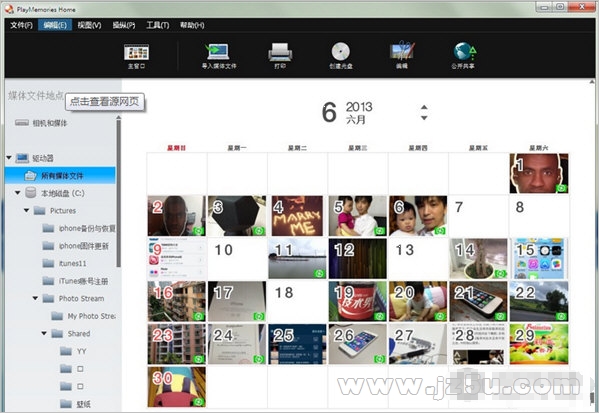The height and width of the screenshot is (413, 599).
Task: Click the PlayMemories Home title bar icon
Action: tap(9, 9)
